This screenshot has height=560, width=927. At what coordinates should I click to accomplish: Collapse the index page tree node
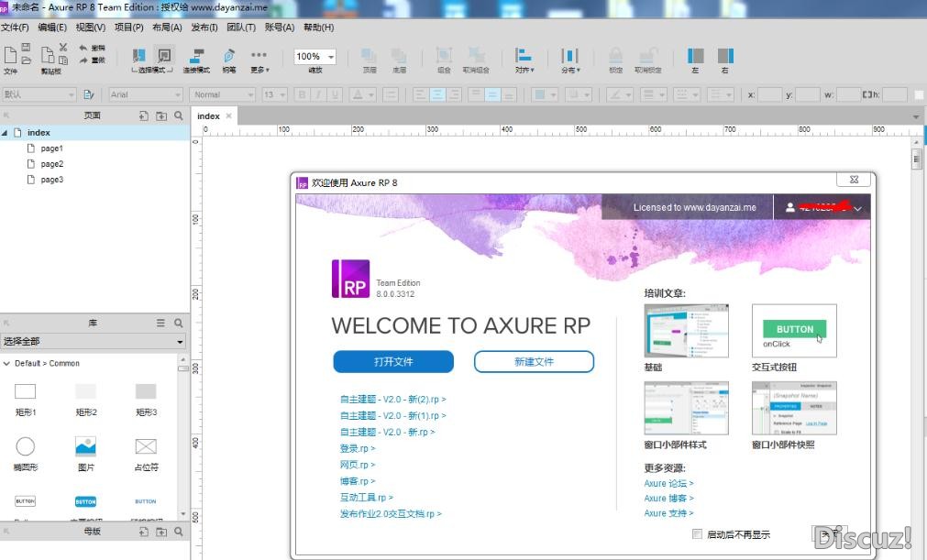[5, 133]
